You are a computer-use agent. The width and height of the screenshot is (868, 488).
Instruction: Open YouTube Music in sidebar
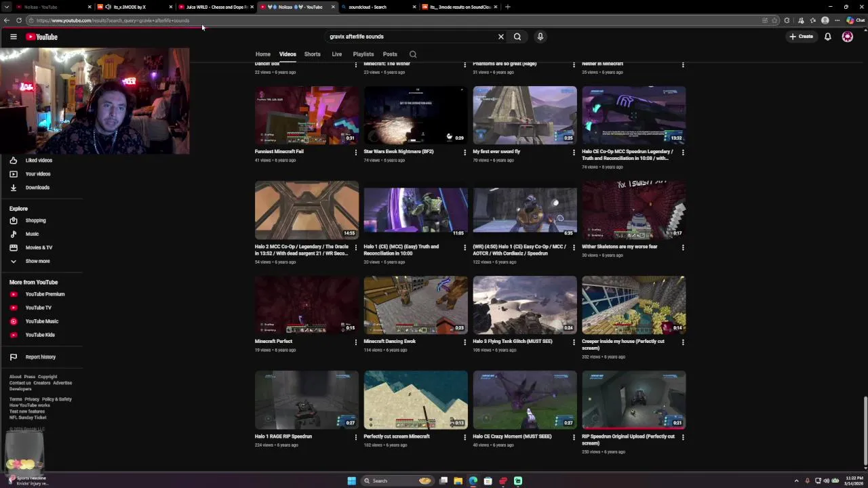point(41,321)
